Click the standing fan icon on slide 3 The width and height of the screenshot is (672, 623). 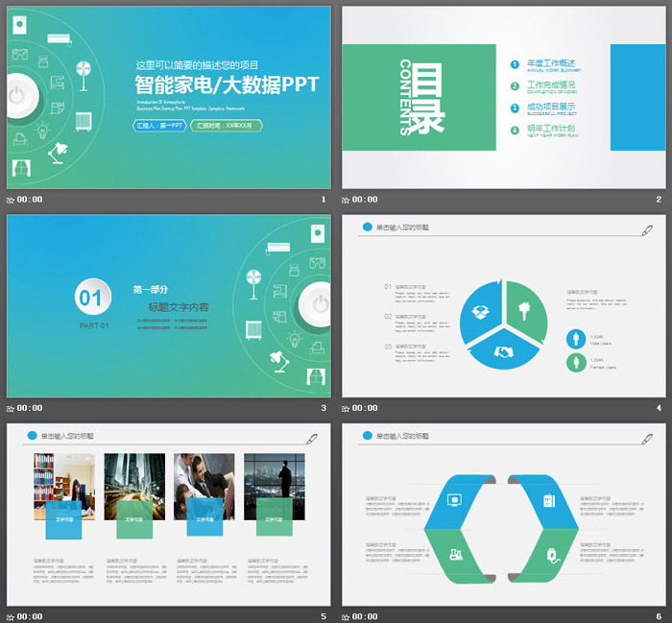coord(253,284)
